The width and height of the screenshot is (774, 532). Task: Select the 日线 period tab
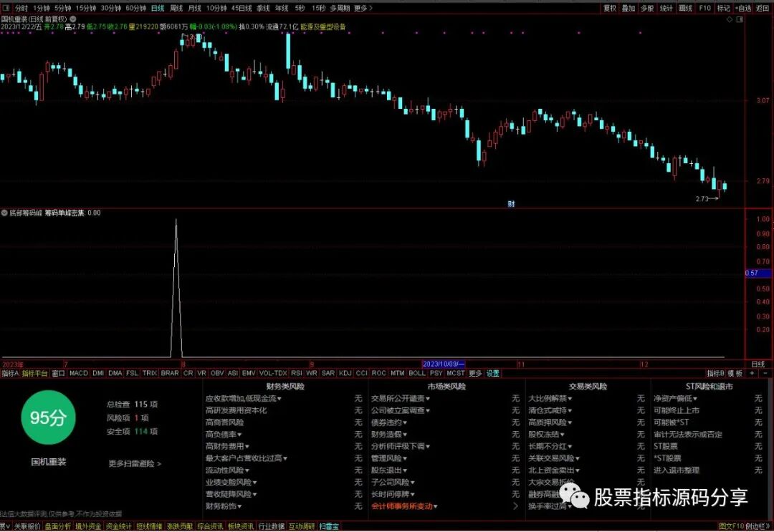(158, 9)
